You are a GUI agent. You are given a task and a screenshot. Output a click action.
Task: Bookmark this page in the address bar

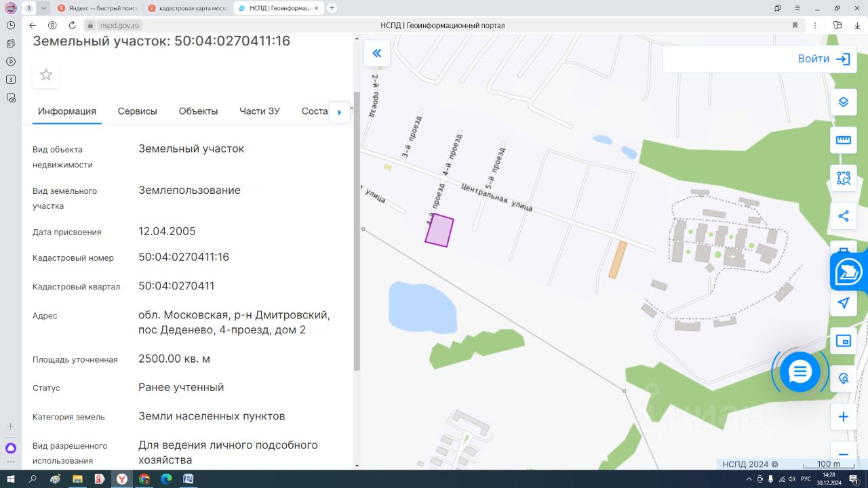coord(795,25)
